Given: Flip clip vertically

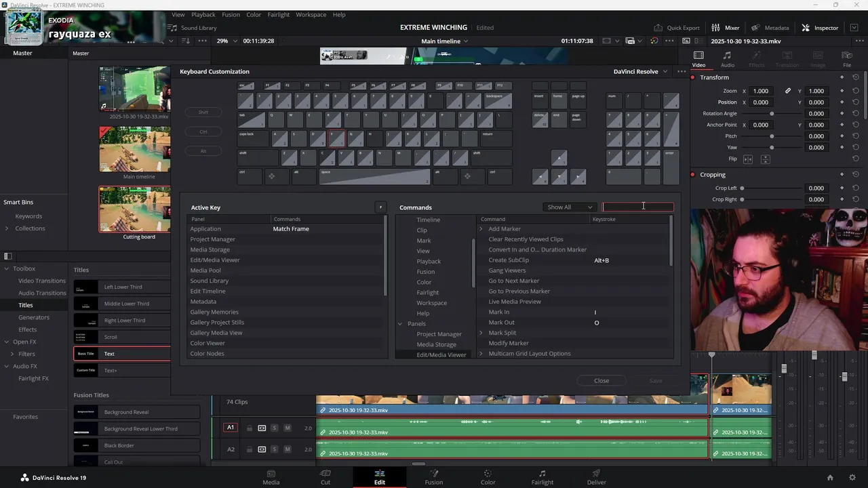Looking at the screenshot, I should tap(765, 159).
